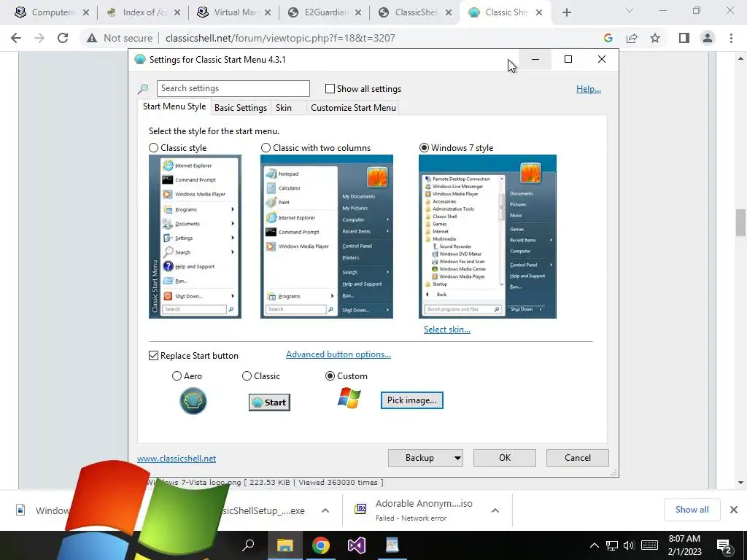Choose Aero start button radio
The height and width of the screenshot is (560, 747).
click(177, 376)
